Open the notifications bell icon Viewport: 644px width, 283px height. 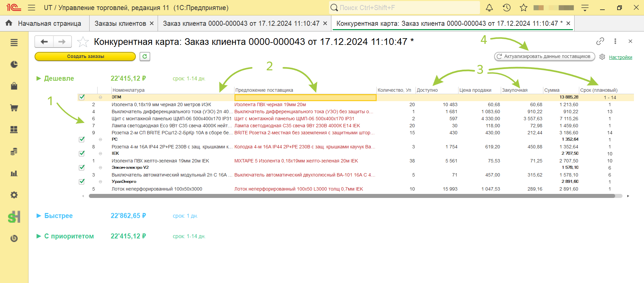tap(489, 8)
